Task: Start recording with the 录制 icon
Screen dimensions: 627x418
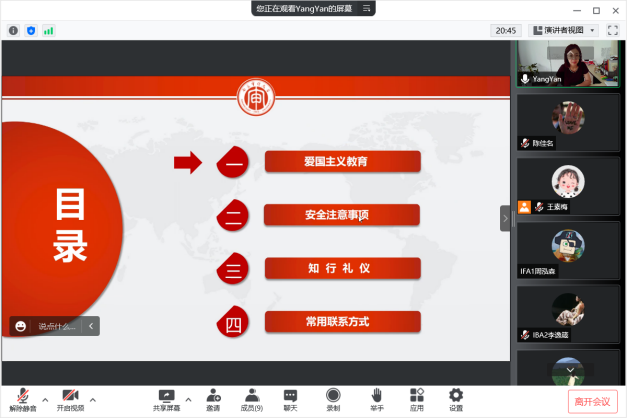Action: tap(333, 397)
